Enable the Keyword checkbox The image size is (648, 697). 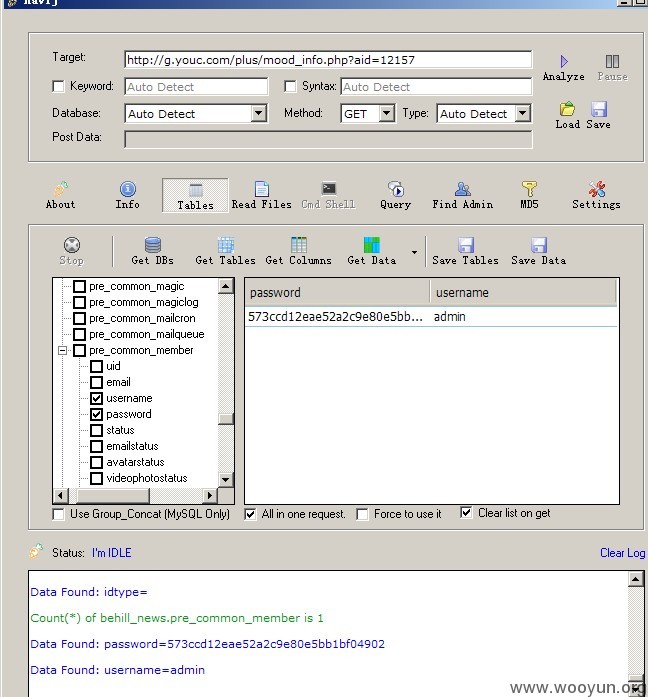(x=58, y=86)
